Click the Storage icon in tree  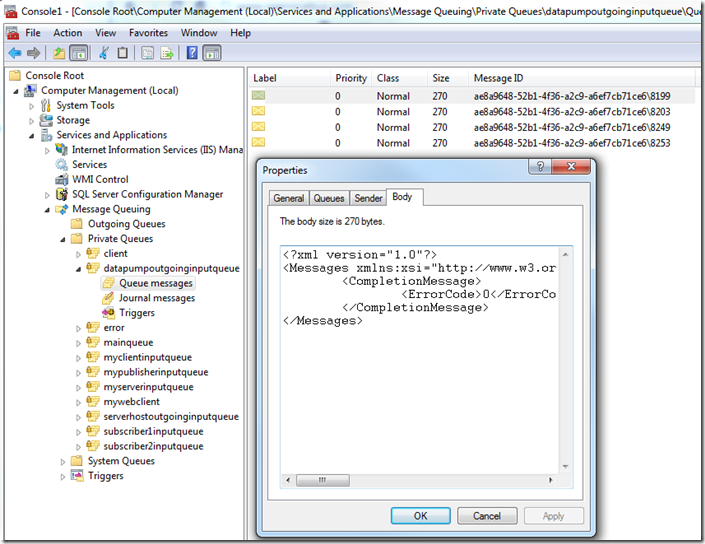point(46,120)
